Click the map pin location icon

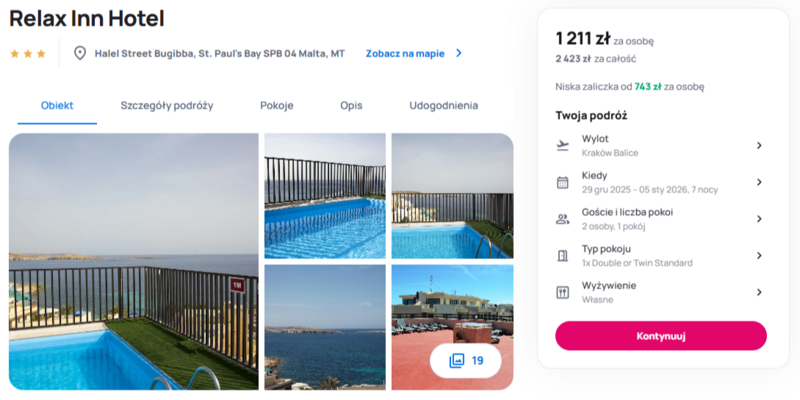click(x=80, y=53)
